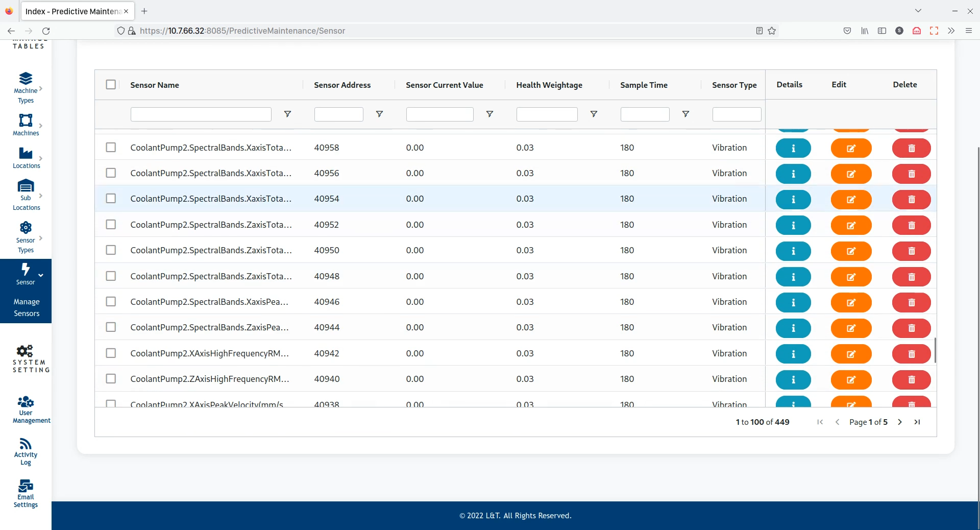Check row with address 40948
The image size is (980, 530).
tap(111, 276)
